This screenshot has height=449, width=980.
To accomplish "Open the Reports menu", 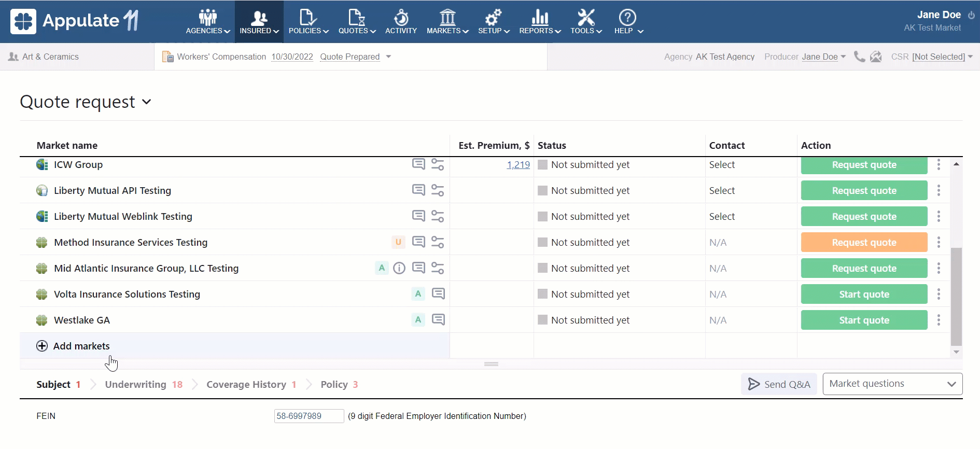I will 540,21.
